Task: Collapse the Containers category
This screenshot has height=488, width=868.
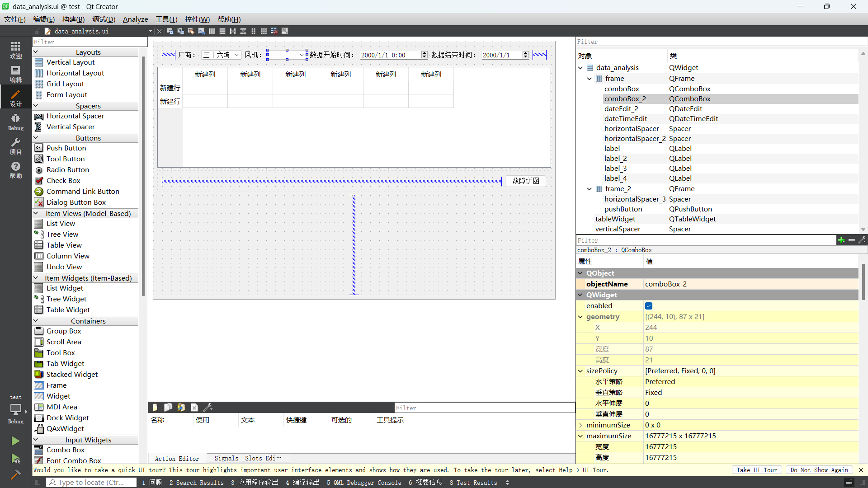Action: [x=36, y=321]
